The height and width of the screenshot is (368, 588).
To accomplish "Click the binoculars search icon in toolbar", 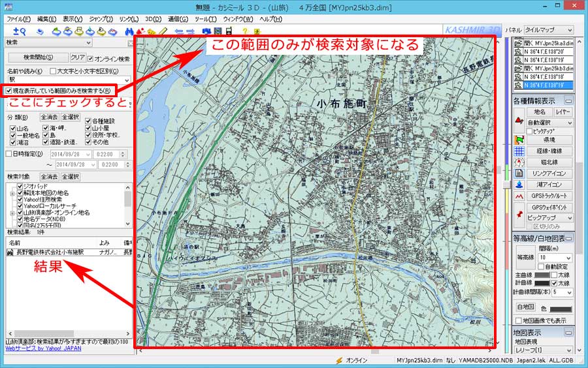I will coord(129,31).
